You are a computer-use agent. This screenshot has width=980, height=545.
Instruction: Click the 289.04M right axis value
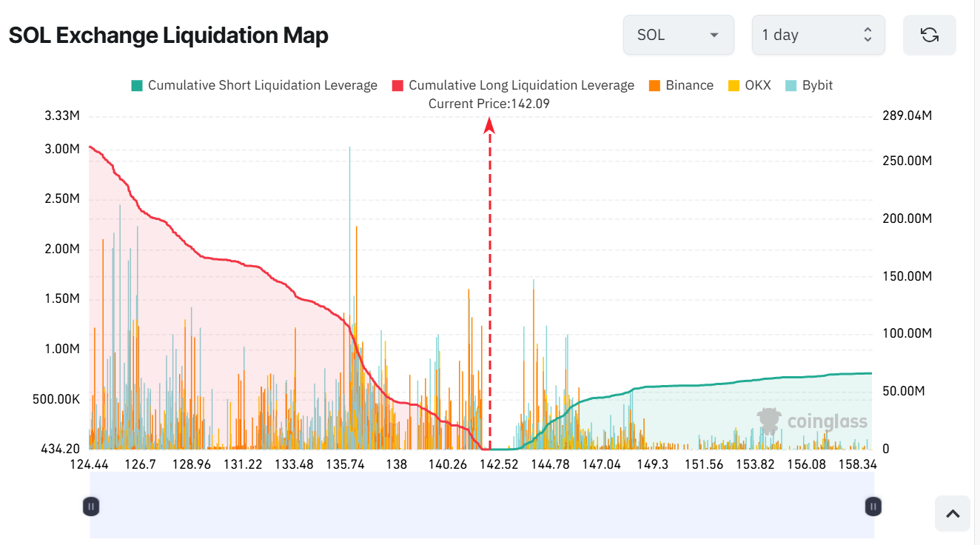point(907,116)
